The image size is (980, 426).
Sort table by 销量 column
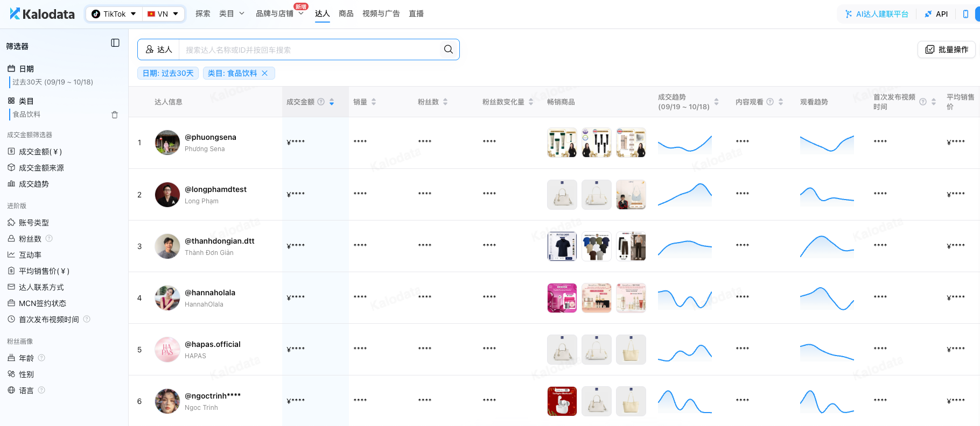pos(374,102)
